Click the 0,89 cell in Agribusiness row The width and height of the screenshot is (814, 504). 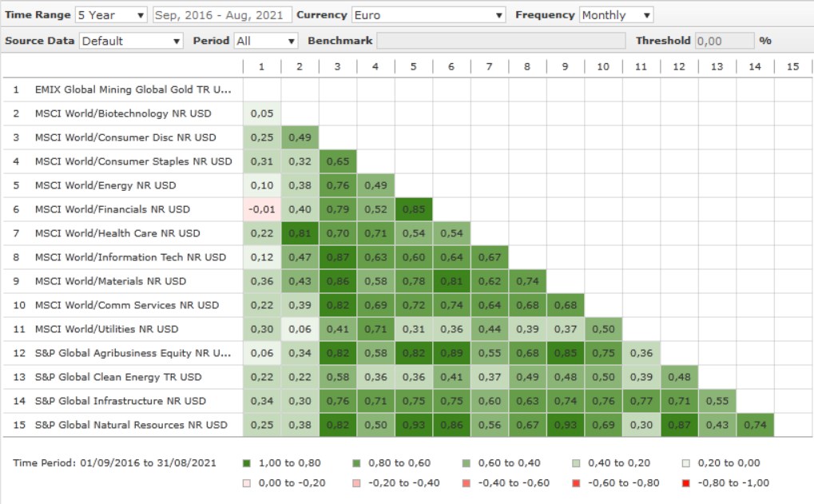[x=451, y=353]
